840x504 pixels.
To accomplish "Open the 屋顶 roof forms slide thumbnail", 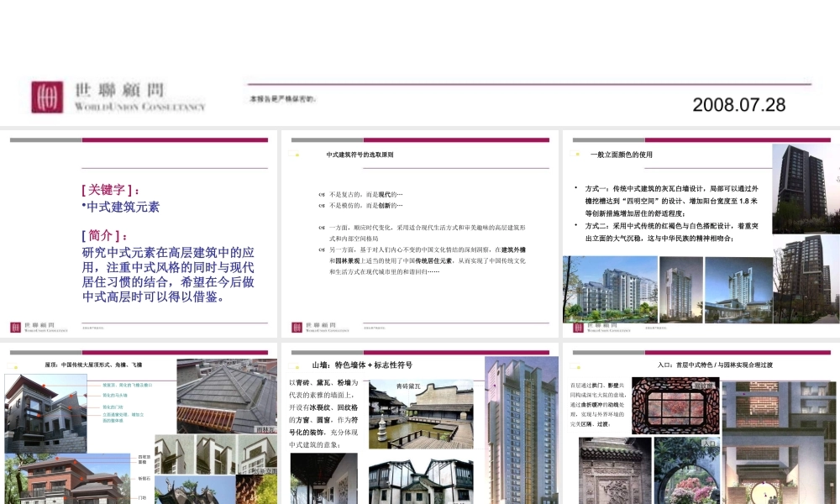I will [139, 423].
